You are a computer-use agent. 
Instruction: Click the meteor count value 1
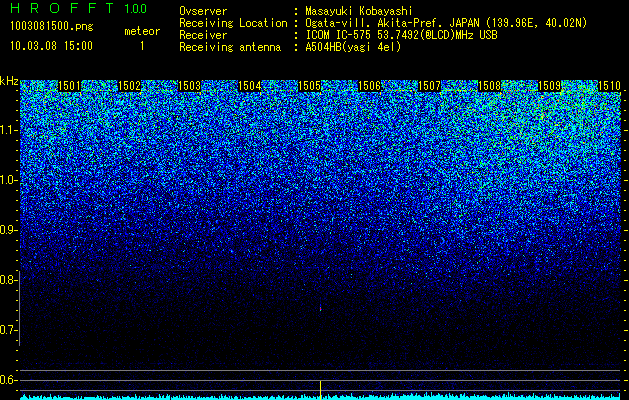coord(142,46)
